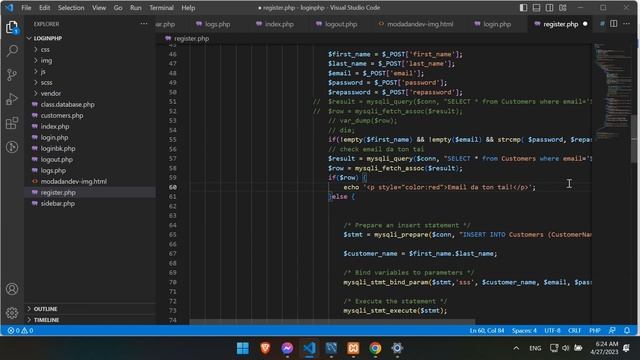The image size is (640, 360).
Task: Open the Source Control view icon
Action: [12, 75]
